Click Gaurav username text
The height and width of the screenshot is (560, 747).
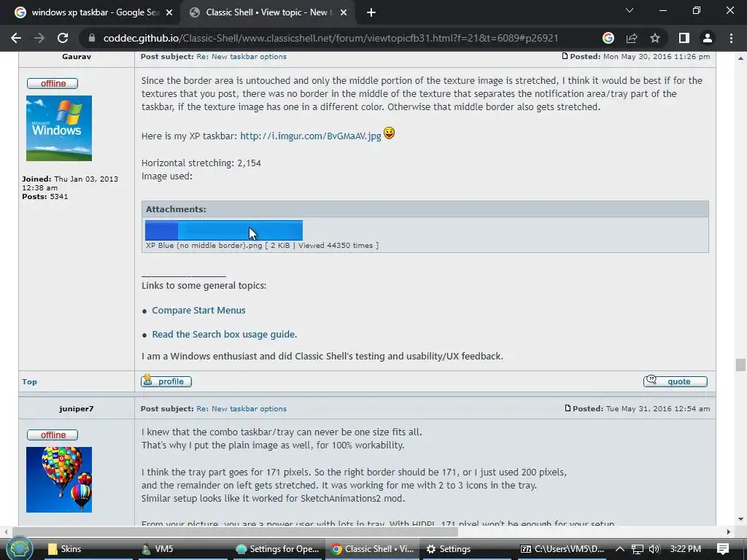pyautogui.click(x=76, y=56)
